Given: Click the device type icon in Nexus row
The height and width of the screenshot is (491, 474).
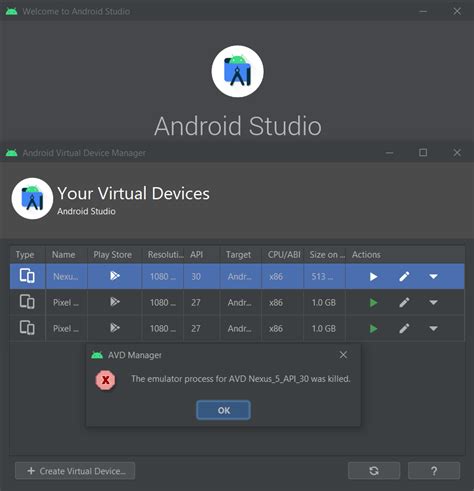Looking at the screenshot, I should pyautogui.click(x=27, y=276).
